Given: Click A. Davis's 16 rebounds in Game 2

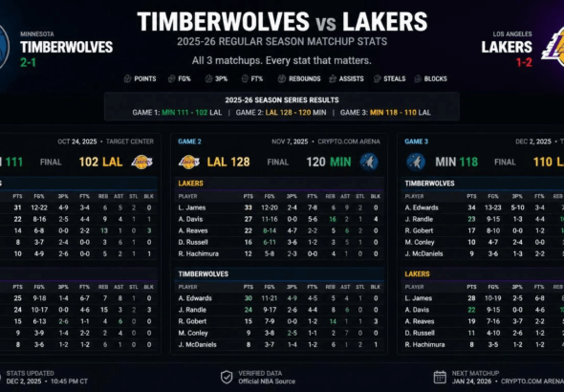Looking at the screenshot, I should pos(333,219).
